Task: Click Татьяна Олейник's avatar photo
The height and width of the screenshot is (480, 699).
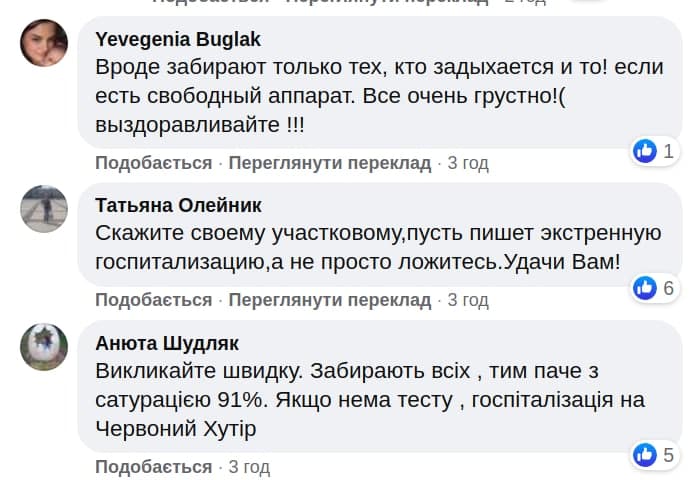Action: (44, 209)
